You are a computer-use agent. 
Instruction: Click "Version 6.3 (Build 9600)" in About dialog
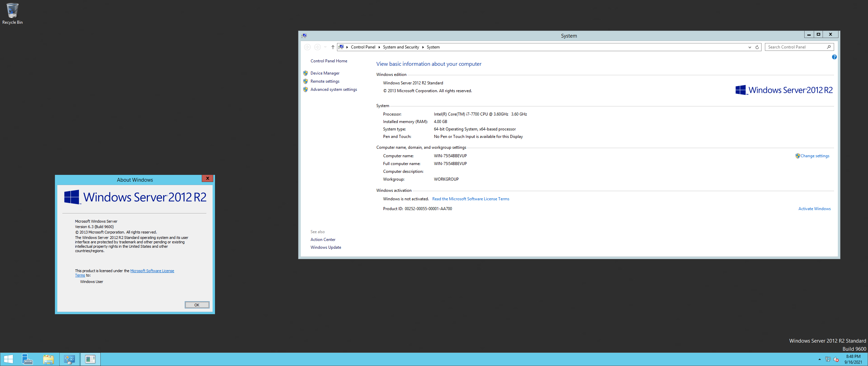(x=94, y=227)
